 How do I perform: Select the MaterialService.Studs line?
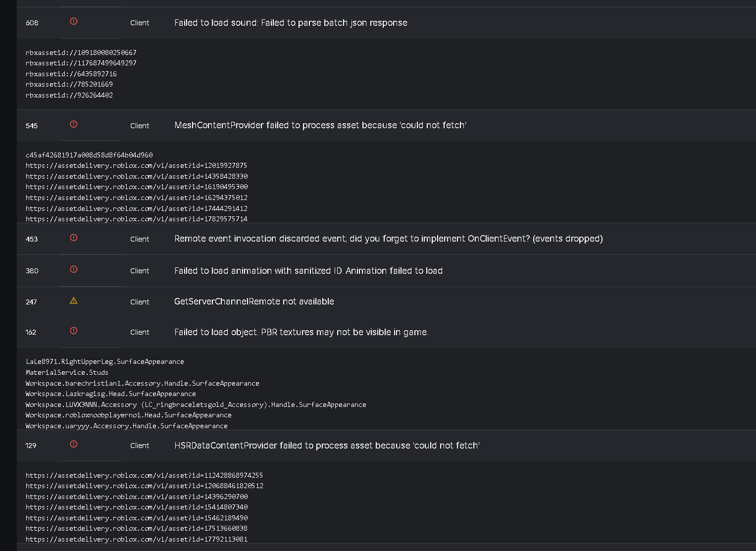point(67,372)
